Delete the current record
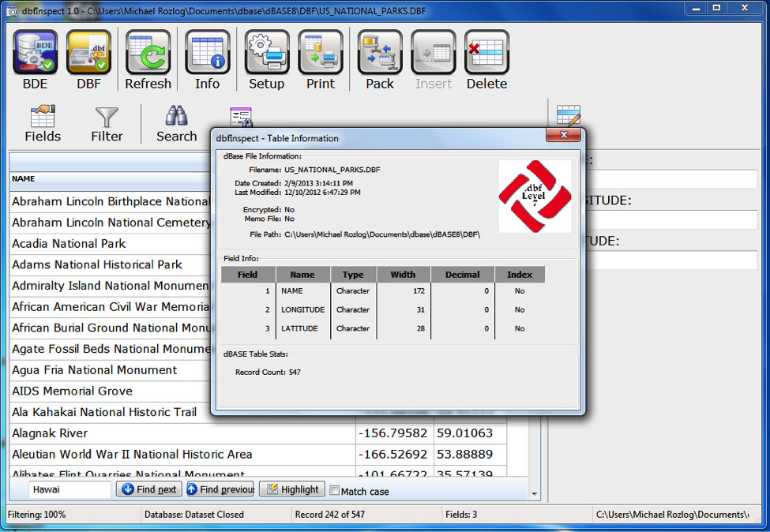Screen dimensions: 770x532 [486, 60]
